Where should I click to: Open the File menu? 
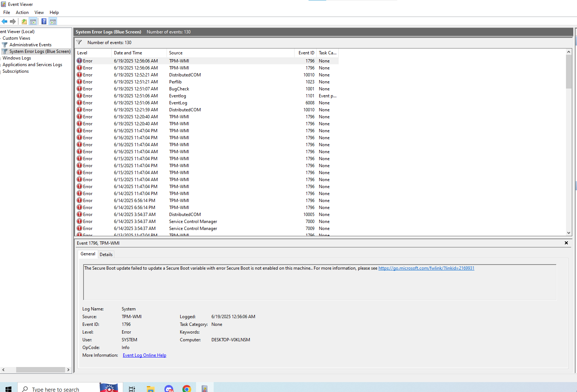[x=7, y=12]
